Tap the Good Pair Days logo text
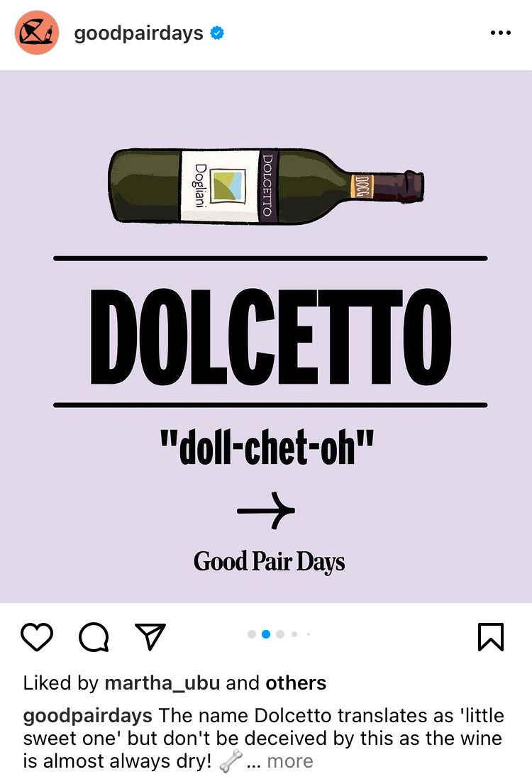 [x=270, y=561]
